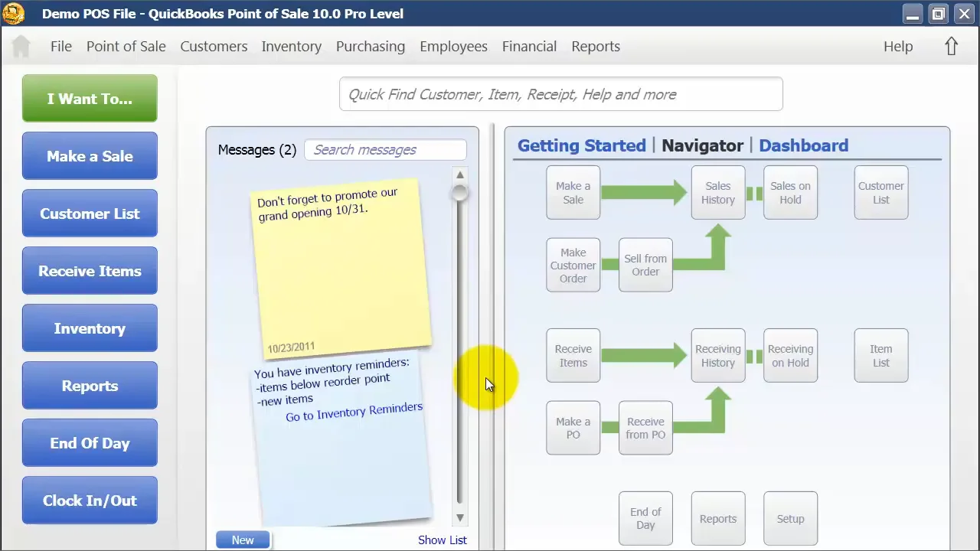980x551 pixels.
Task: Click the up-arrow icon next to Help
Action: coord(951,47)
